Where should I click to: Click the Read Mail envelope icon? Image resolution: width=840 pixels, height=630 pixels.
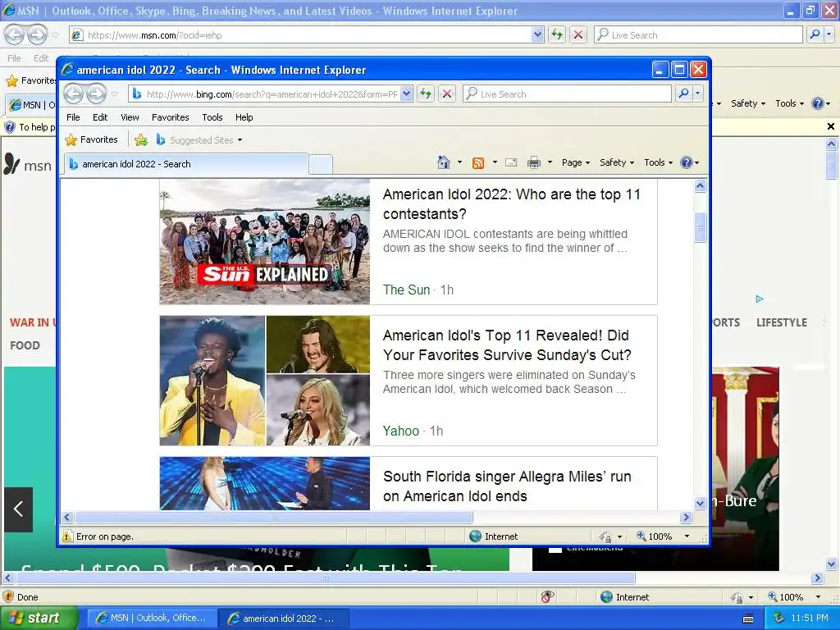511,162
